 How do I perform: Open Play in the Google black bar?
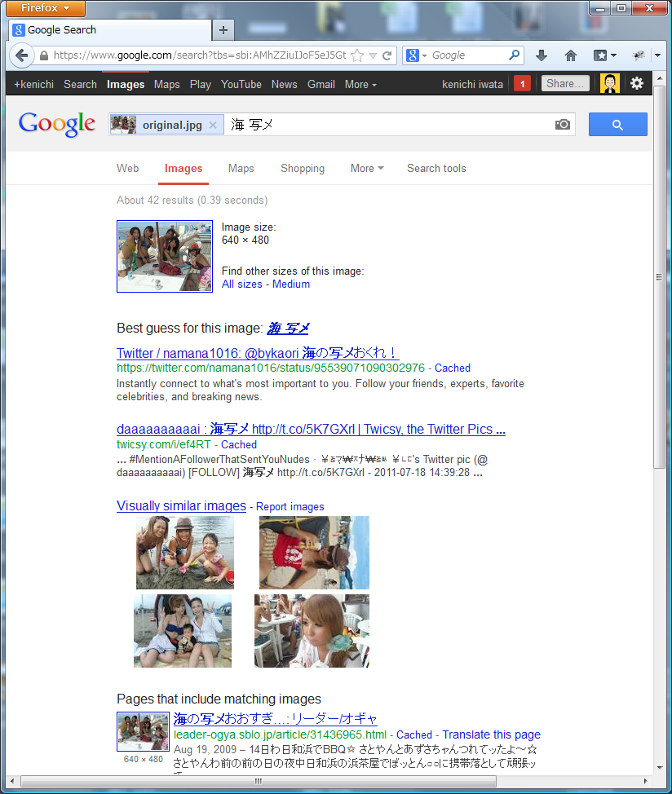(201, 85)
